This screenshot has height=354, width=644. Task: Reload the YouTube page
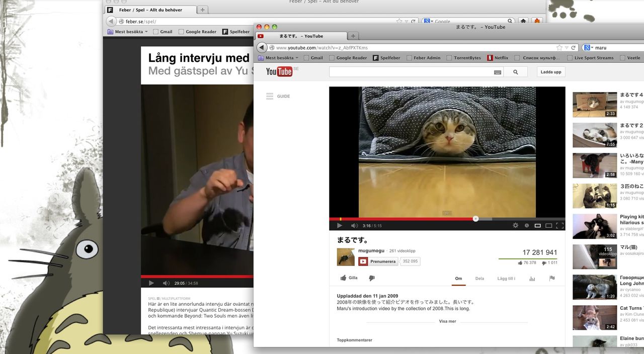[x=573, y=48]
